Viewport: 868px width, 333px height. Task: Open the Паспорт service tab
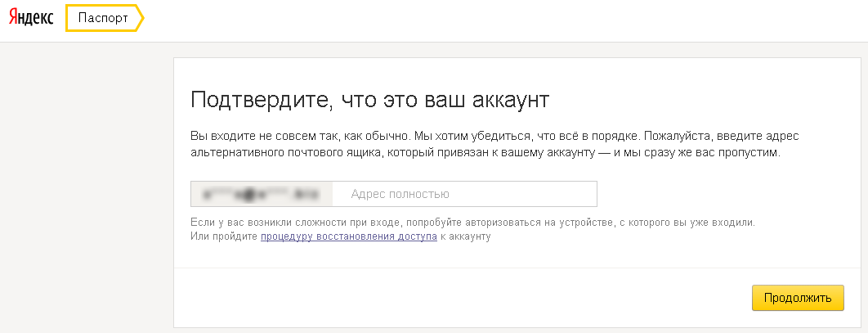102,19
